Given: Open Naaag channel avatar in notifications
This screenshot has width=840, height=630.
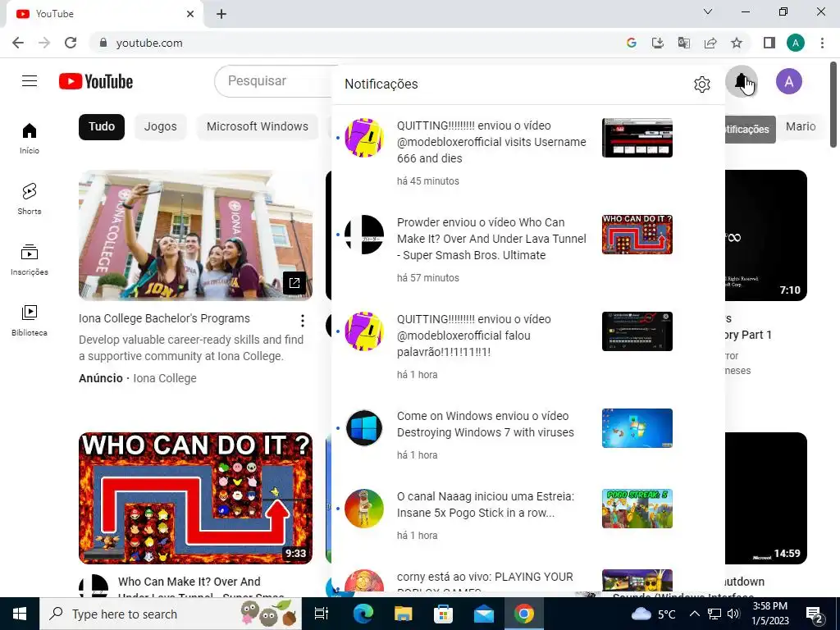Looking at the screenshot, I should 364,509.
